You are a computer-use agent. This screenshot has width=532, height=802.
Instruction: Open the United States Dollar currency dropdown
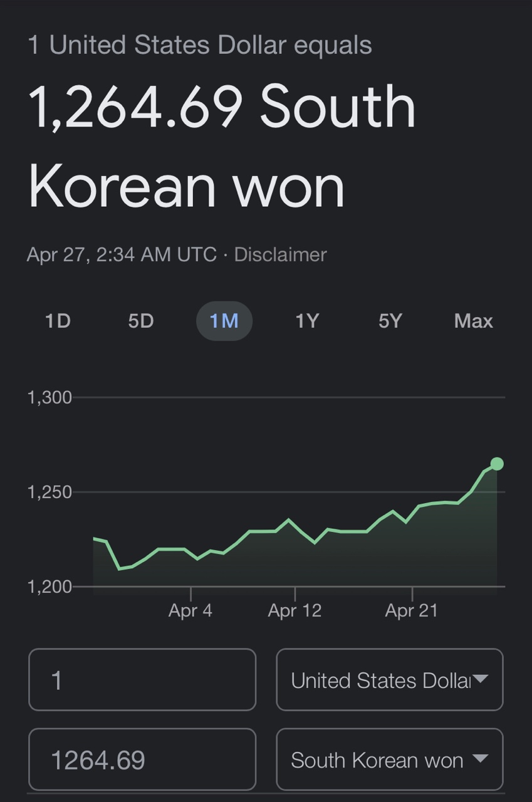pyautogui.click(x=390, y=680)
